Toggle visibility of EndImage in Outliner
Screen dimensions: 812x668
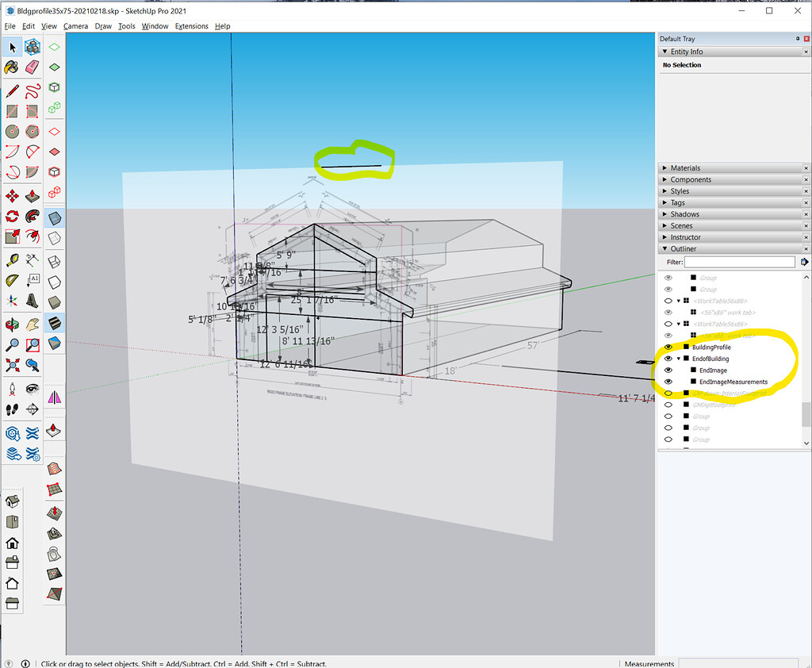pyautogui.click(x=668, y=370)
